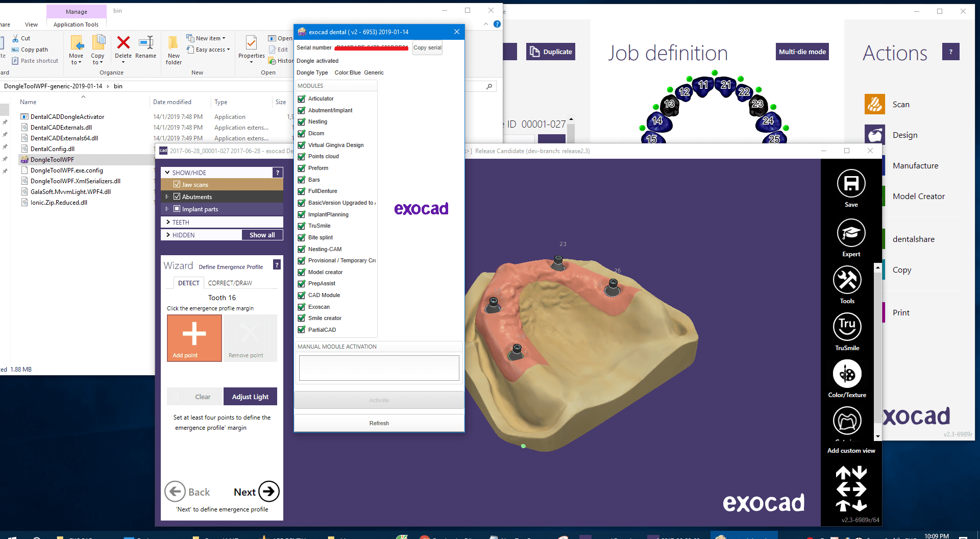Screen dimensions: 980x539
Task: Select tooth 14 on the dental chart
Action: click(657, 121)
